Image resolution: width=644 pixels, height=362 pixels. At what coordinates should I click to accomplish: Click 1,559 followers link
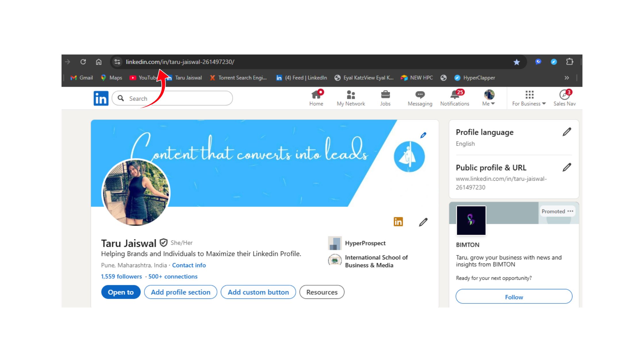coord(121,276)
